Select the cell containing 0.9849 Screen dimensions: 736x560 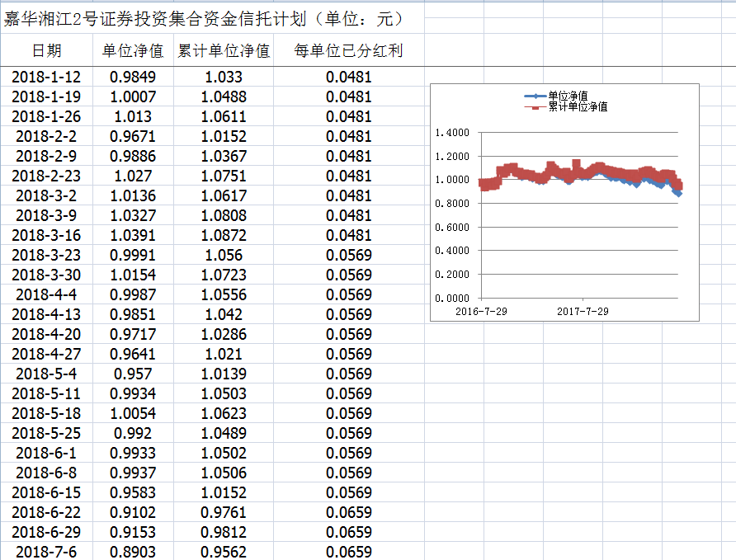133,77
